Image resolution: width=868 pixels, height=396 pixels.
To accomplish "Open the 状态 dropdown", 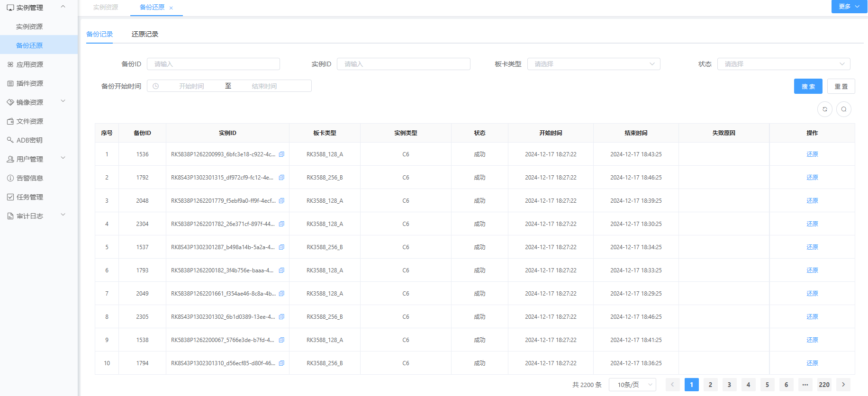I will [784, 64].
